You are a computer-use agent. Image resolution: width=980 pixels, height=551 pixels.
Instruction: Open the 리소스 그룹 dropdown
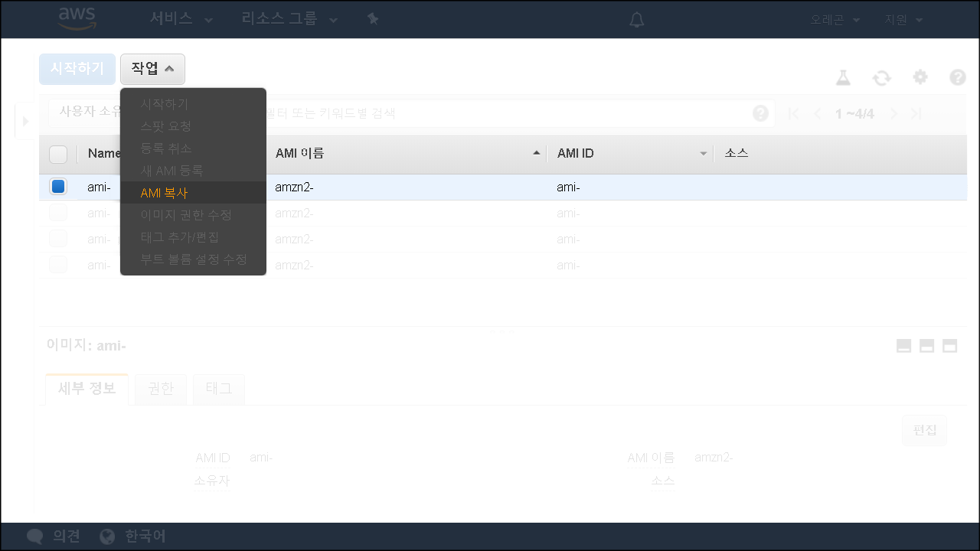289,19
